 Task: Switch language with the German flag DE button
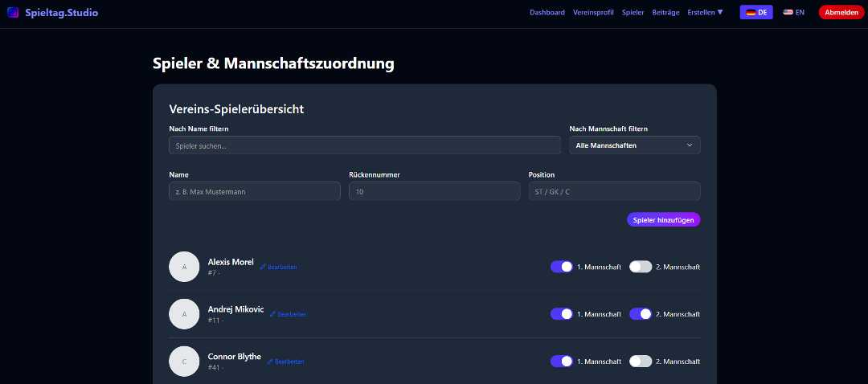(755, 12)
